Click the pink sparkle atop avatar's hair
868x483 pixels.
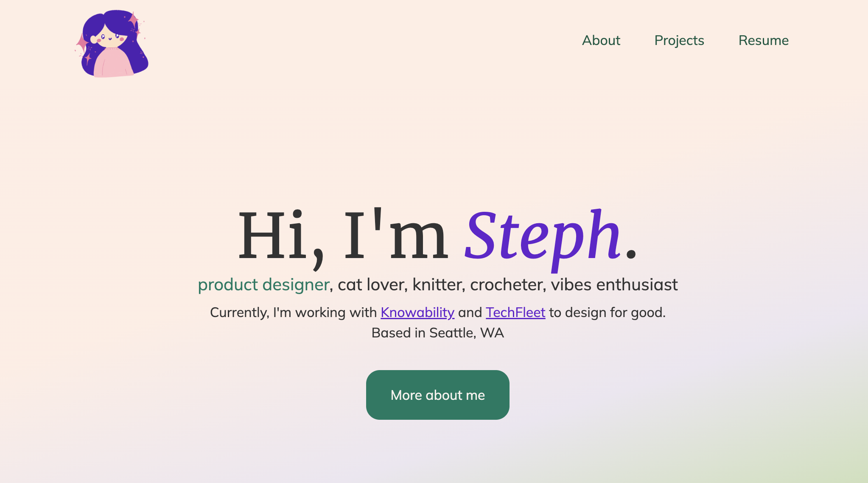(133, 20)
